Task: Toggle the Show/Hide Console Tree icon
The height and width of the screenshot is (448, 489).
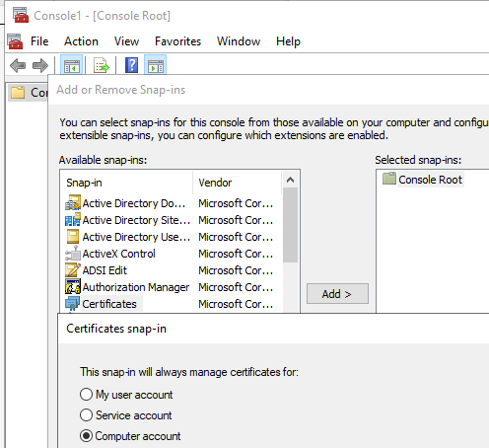Action: click(72, 65)
